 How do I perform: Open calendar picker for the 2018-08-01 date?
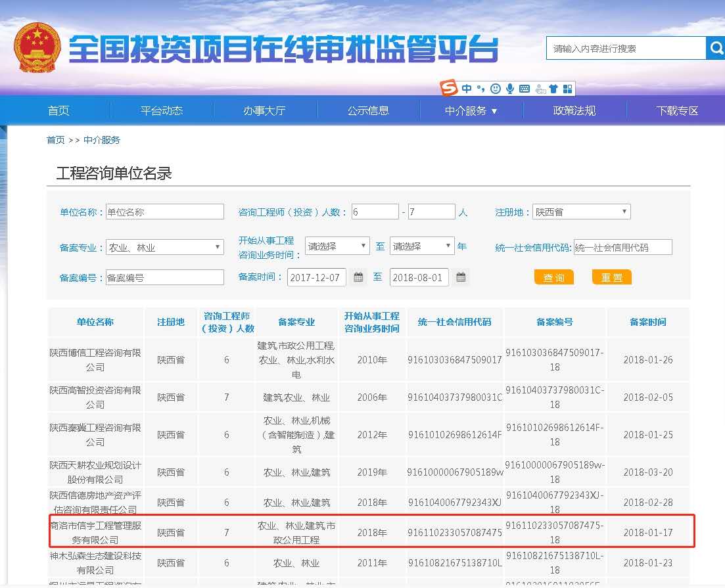click(x=461, y=277)
